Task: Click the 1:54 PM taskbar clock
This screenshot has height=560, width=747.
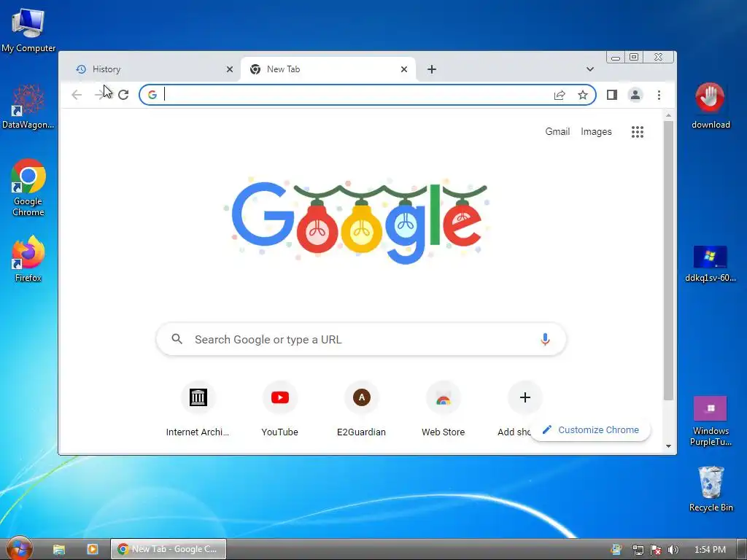Action: tap(710, 550)
